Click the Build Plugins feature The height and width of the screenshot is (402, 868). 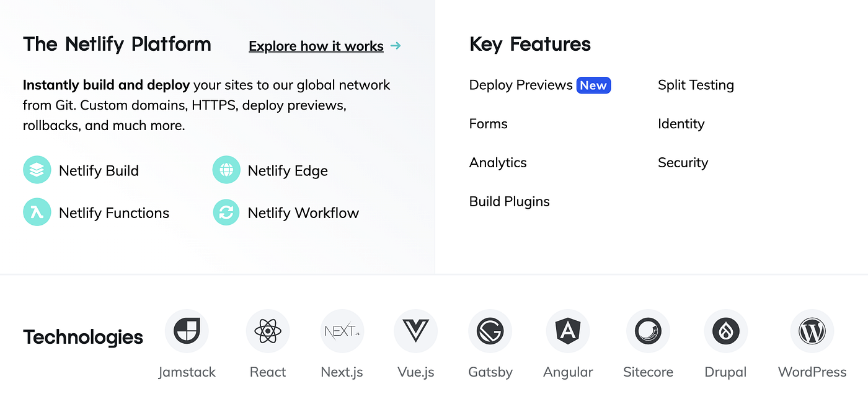pos(509,201)
